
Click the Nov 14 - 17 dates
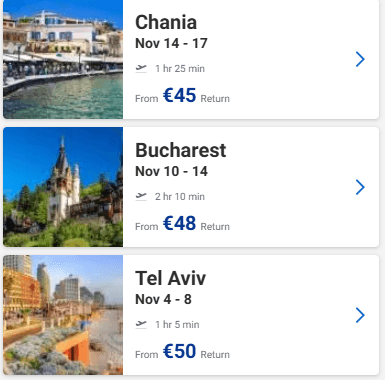(171, 43)
